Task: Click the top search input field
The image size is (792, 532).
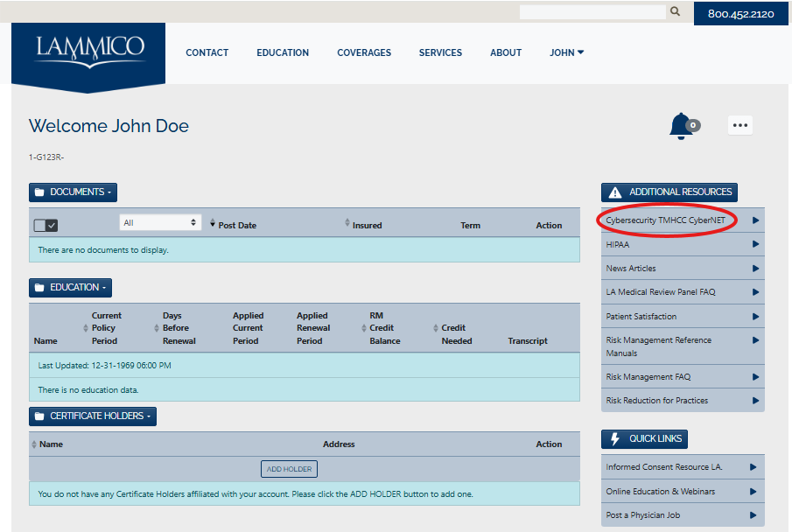Action: pyautogui.click(x=592, y=12)
